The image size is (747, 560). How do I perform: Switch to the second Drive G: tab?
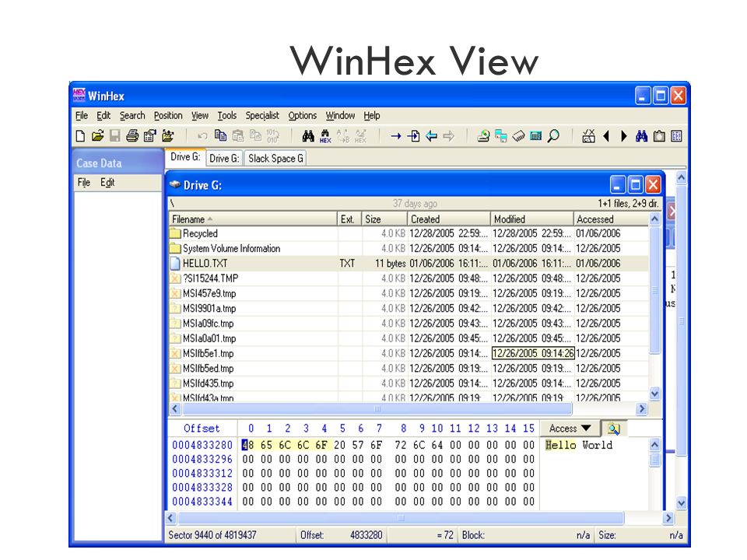pos(224,159)
